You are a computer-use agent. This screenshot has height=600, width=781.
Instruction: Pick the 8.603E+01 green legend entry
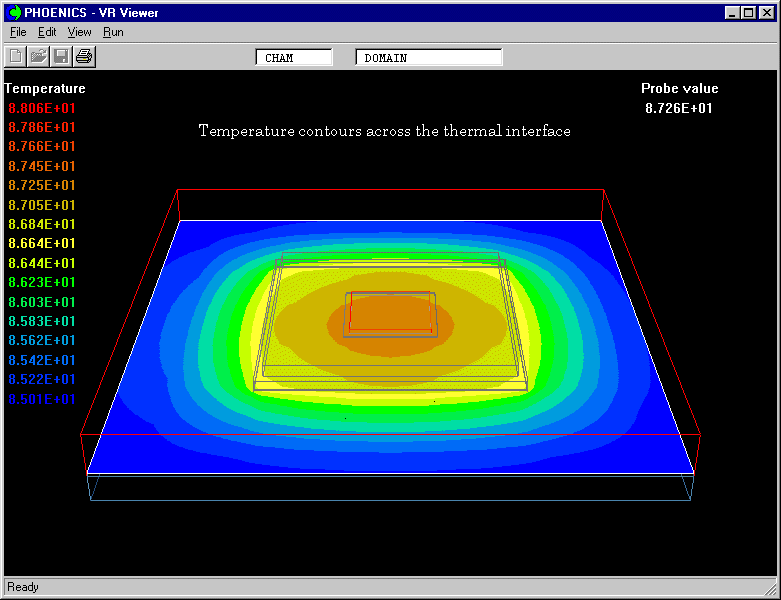[41, 302]
